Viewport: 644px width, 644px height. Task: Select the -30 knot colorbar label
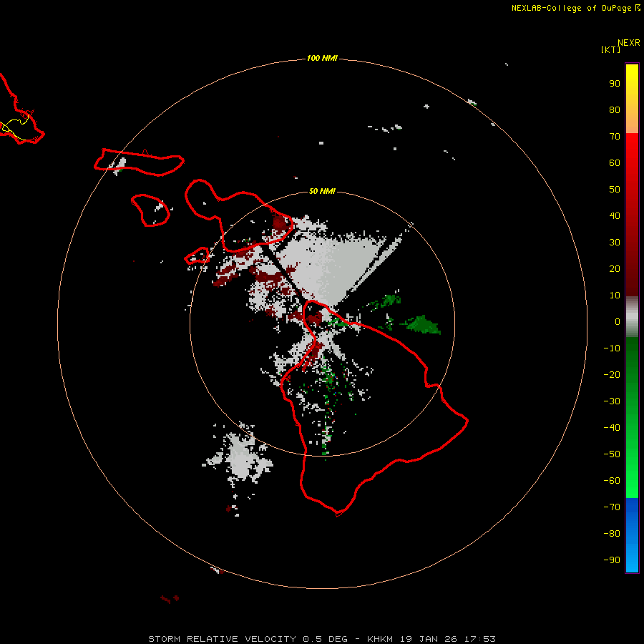pos(612,401)
